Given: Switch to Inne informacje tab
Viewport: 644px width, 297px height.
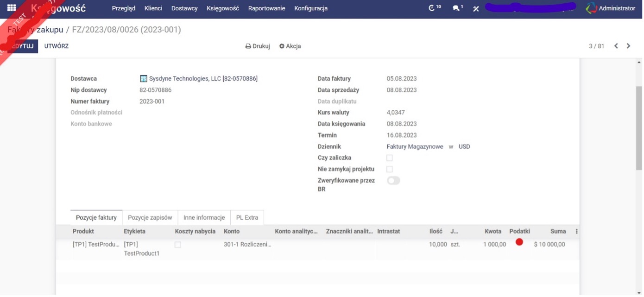Looking at the screenshot, I should [x=204, y=217].
